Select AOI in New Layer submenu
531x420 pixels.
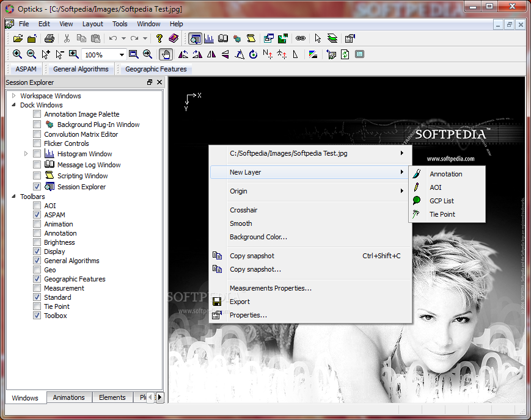pos(447,187)
